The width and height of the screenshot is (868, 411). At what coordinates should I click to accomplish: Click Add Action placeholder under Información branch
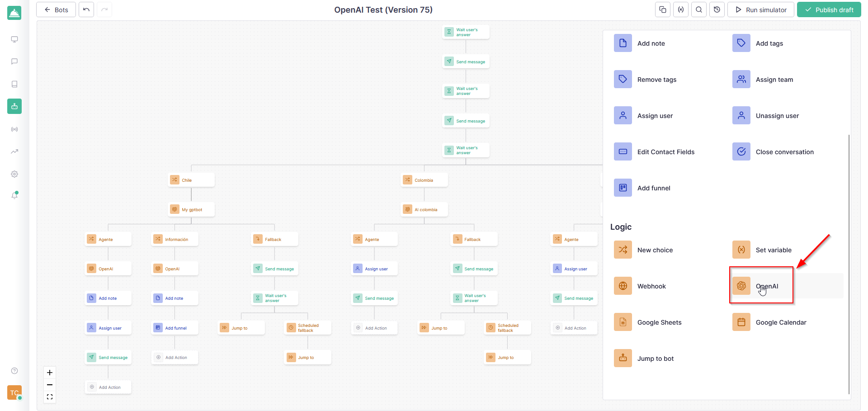175,358
